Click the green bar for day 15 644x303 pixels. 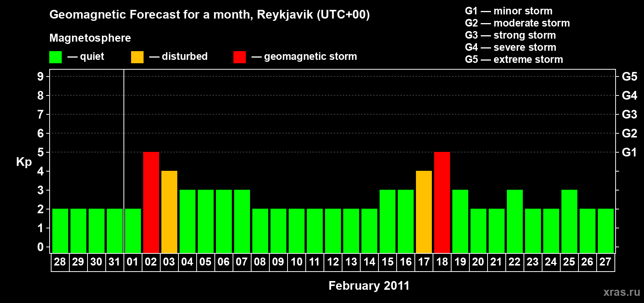click(388, 221)
